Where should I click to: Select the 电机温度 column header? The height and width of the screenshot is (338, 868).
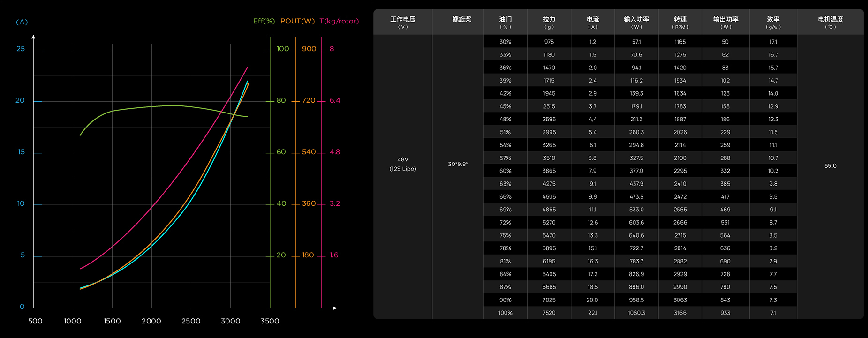coord(830,22)
